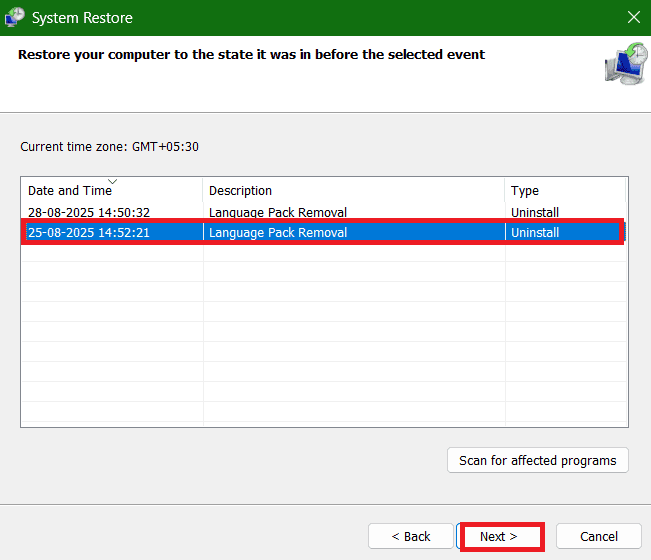Image resolution: width=651 pixels, height=560 pixels.
Task: Click Uninstall type of the first row
Action: click(x=535, y=213)
